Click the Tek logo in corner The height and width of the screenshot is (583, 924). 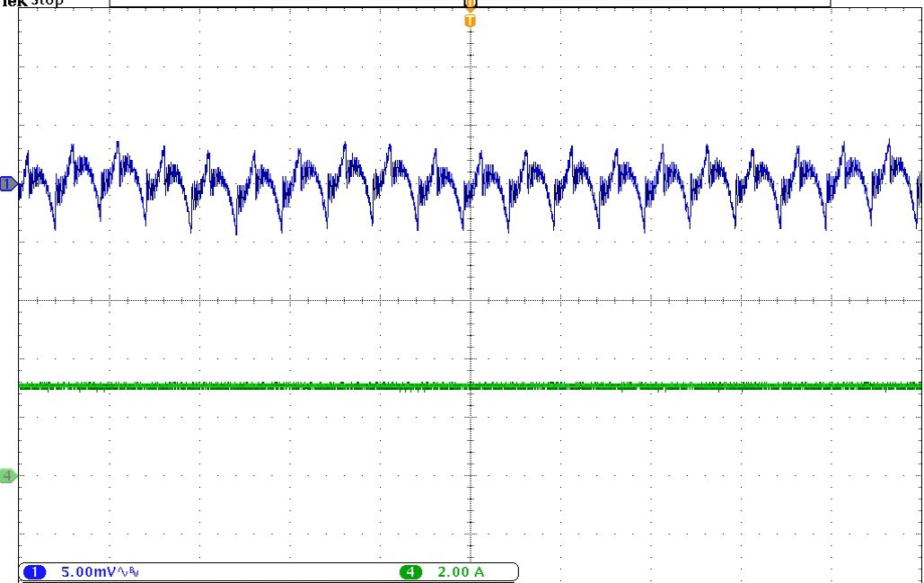[x=13, y=3]
